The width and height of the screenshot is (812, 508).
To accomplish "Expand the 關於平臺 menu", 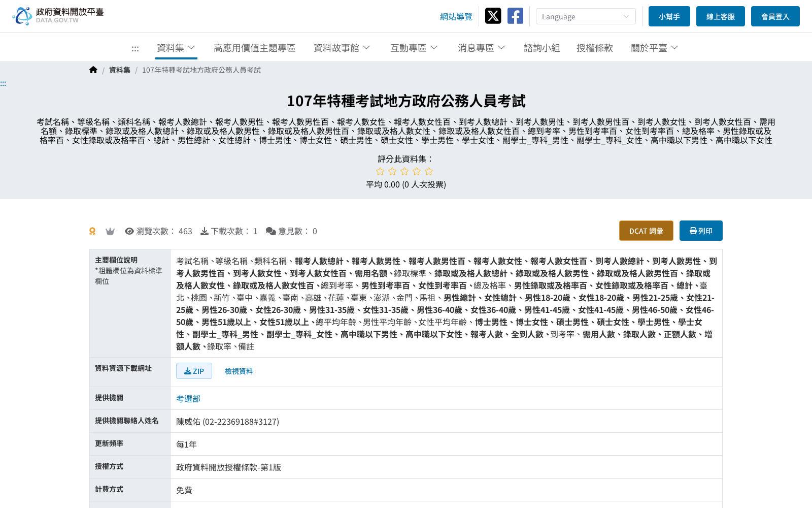I will point(655,48).
